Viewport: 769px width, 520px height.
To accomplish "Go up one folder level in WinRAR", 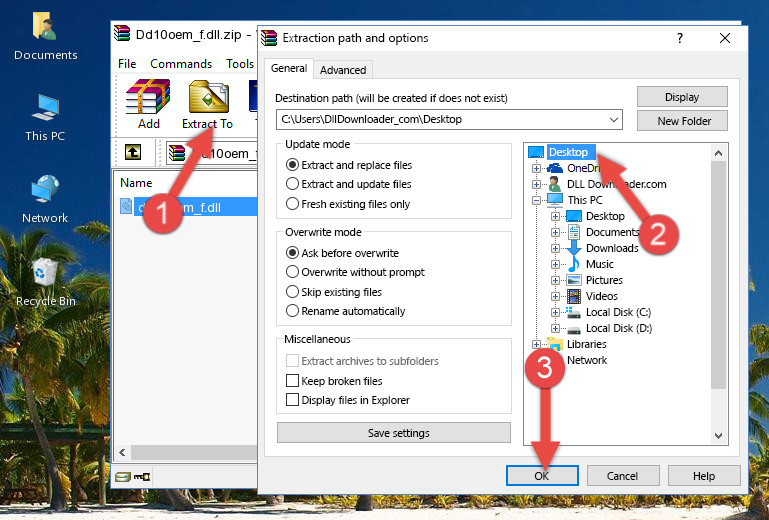I will [133, 153].
